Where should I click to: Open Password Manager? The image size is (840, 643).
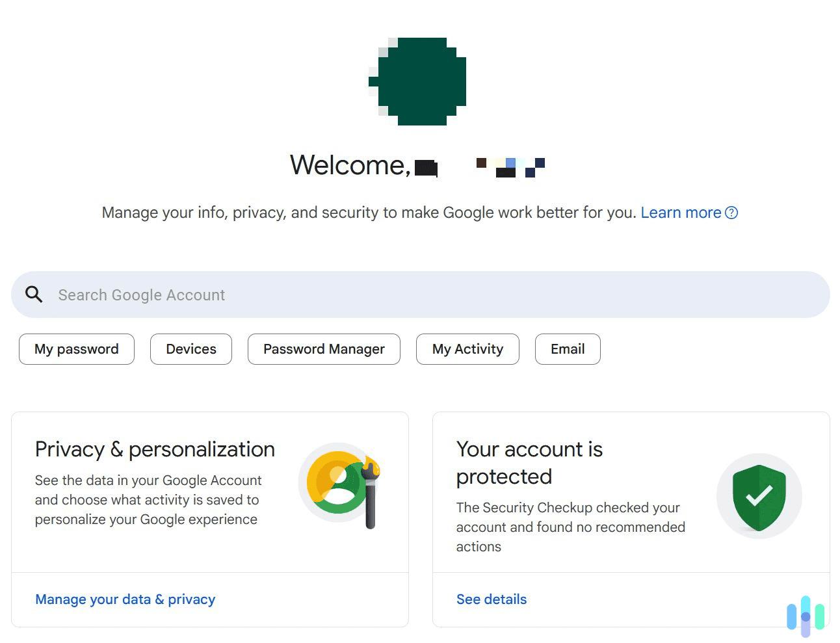pos(323,349)
